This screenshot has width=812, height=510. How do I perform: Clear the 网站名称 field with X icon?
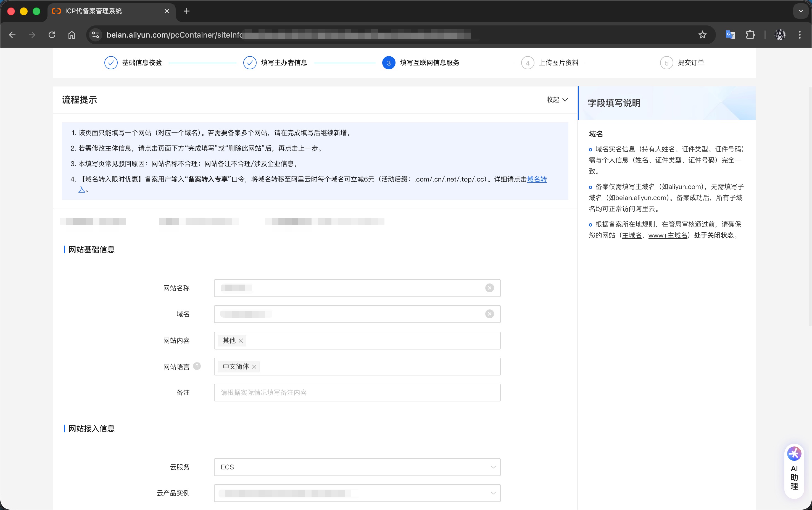coord(489,288)
